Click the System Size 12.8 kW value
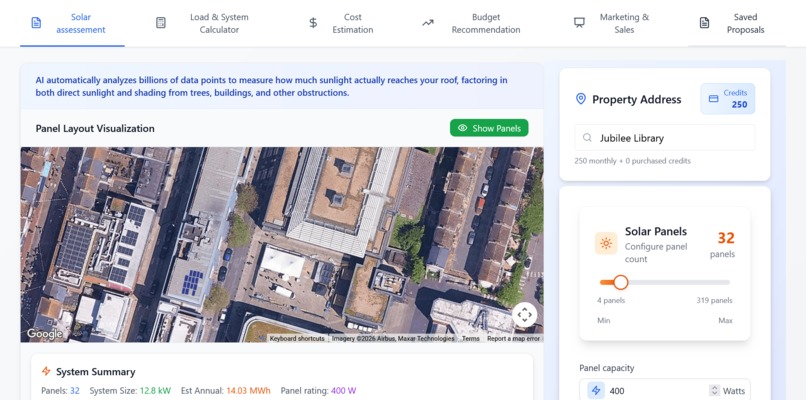 pyautogui.click(x=155, y=391)
